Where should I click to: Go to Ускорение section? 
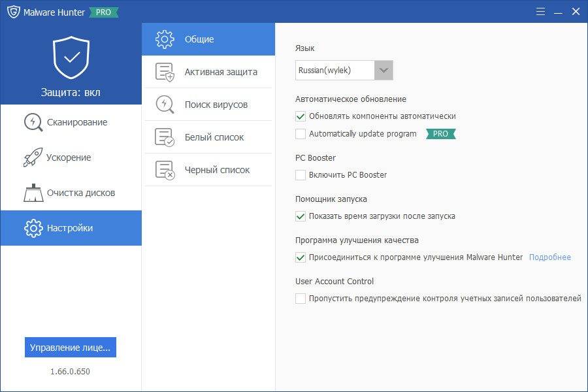71,157
